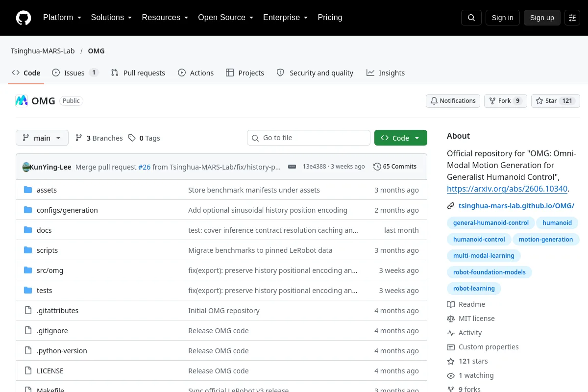Click the tag icon next to 0 Tags

132,138
